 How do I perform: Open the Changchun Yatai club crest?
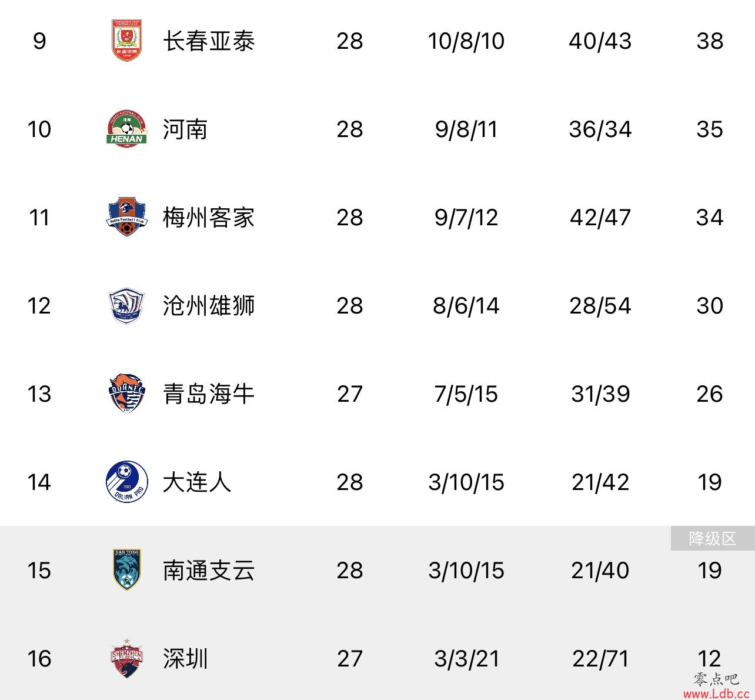(x=127, y=41)
